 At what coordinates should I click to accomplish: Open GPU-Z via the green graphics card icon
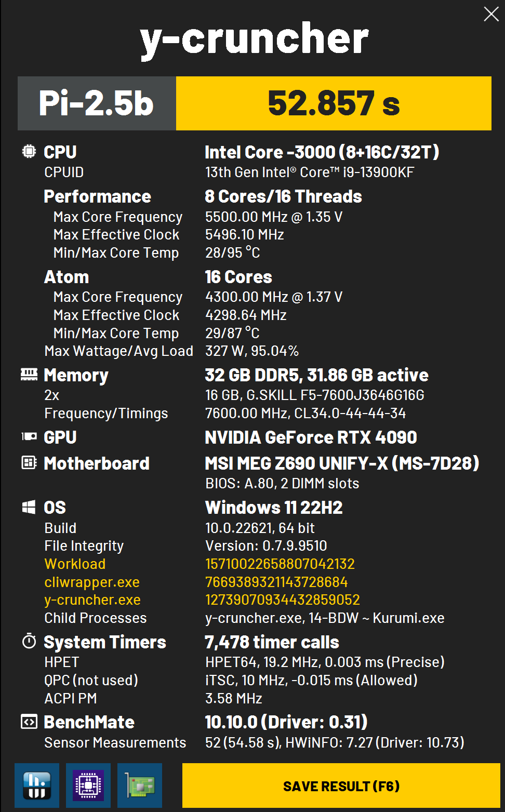140,785
